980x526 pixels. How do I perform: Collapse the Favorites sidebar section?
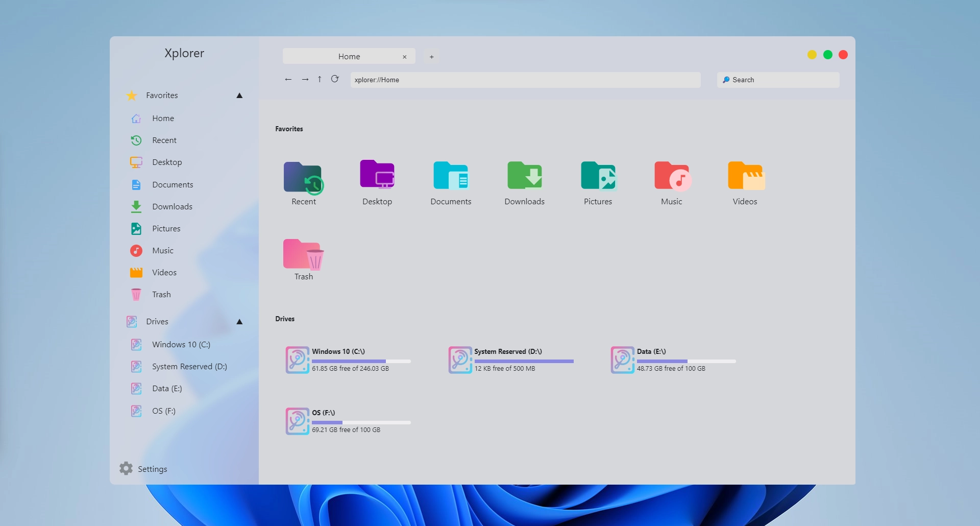pos(239,95)
